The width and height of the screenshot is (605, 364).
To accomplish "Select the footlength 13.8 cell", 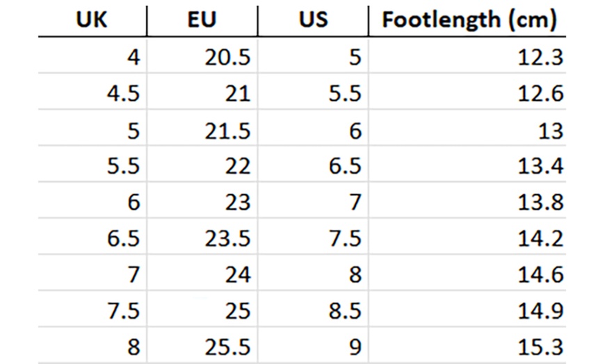I will (540, 202).
